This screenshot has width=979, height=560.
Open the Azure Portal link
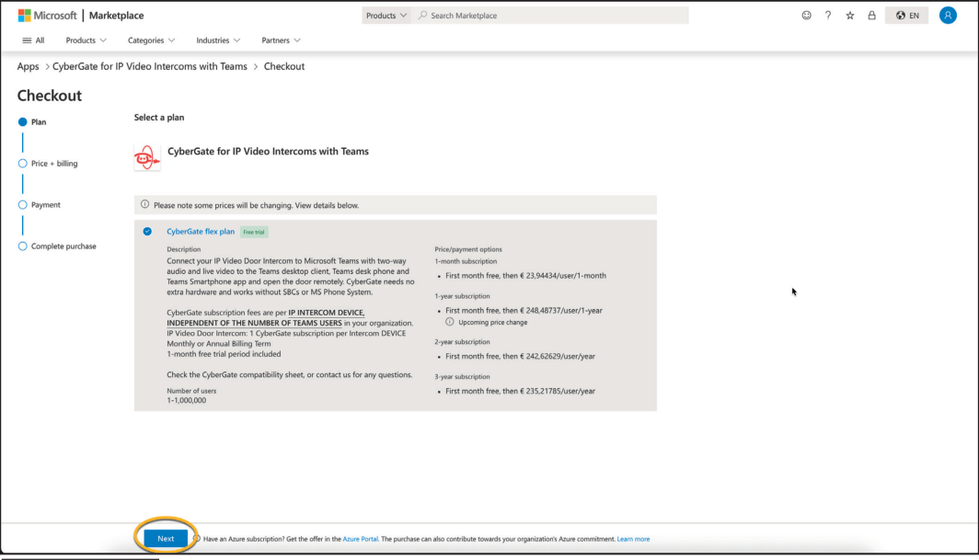click(x=361, y=539)
